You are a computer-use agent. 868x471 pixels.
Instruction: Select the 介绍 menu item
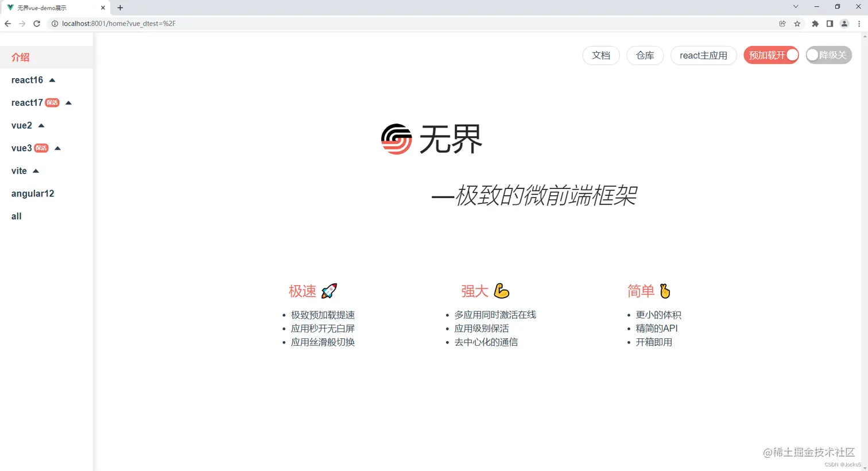[x=20, y=57]
